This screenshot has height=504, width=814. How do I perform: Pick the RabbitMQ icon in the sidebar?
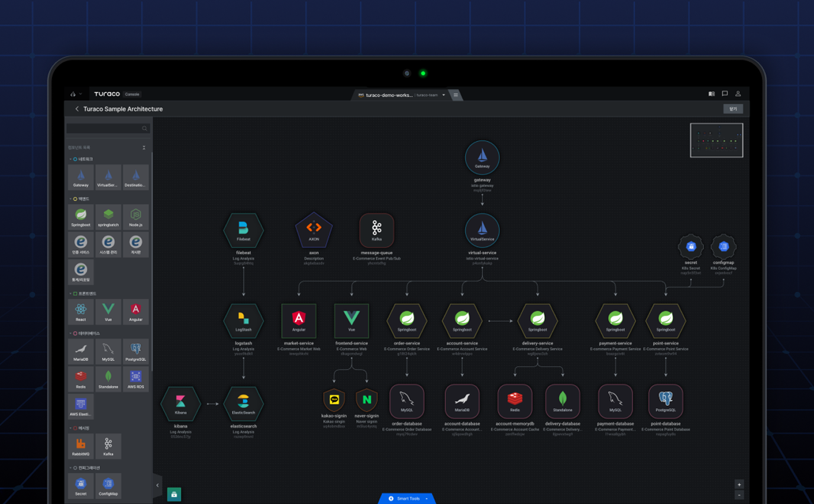point(80,446)
